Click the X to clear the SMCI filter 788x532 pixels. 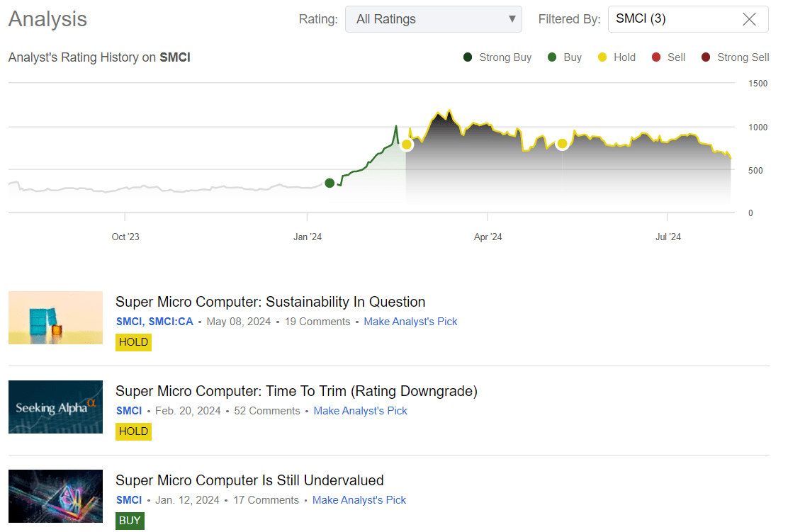point(749,19)
